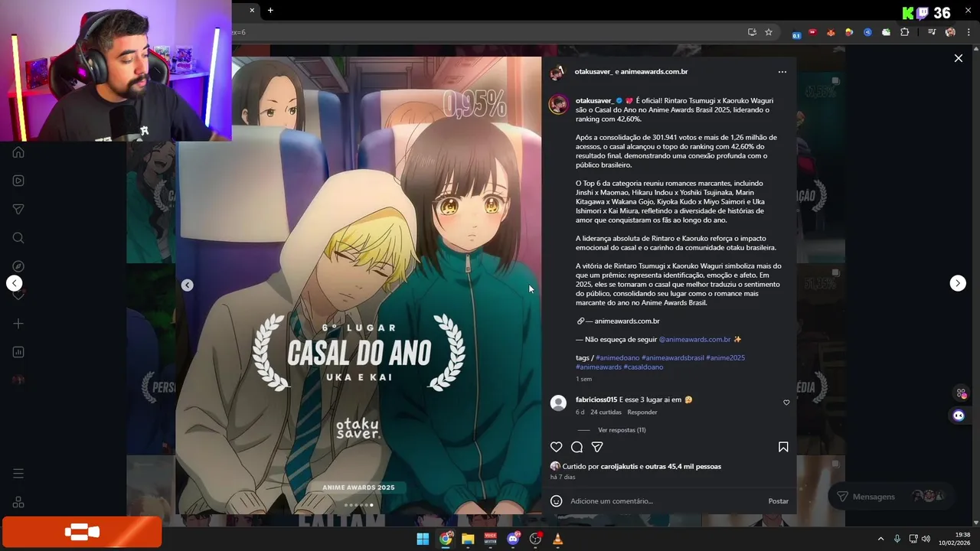Screen dimensions: 980x551
Task: Open new browser tab with plus
Action: click(270, 10)
